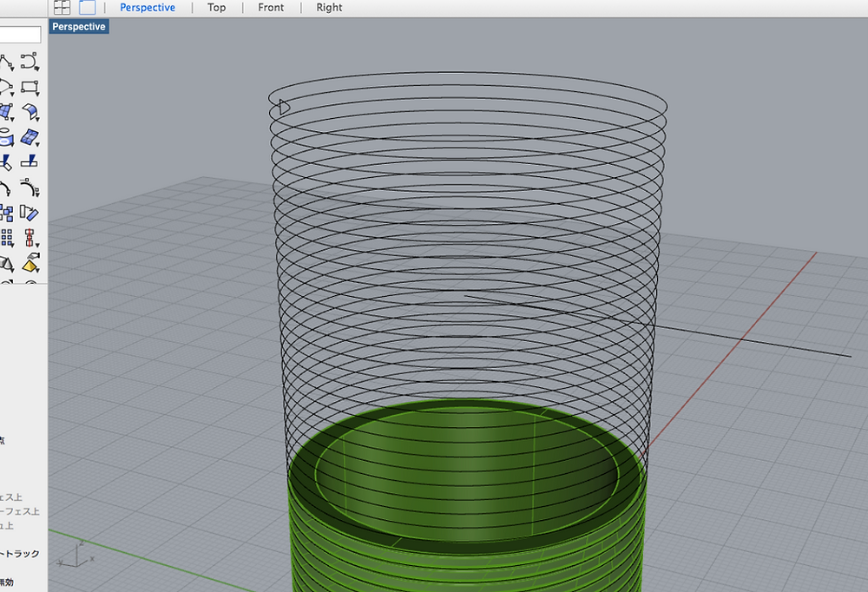Focus the command input field in sidebar
This screenshot has width=868, height=592.
coord(20,35)
